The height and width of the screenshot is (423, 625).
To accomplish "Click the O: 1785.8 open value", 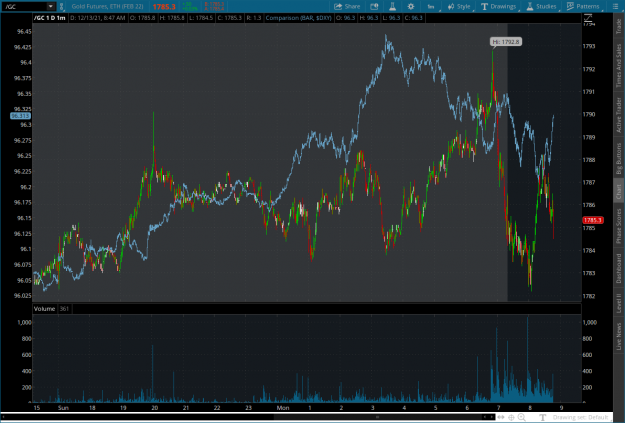I will 142,18.
